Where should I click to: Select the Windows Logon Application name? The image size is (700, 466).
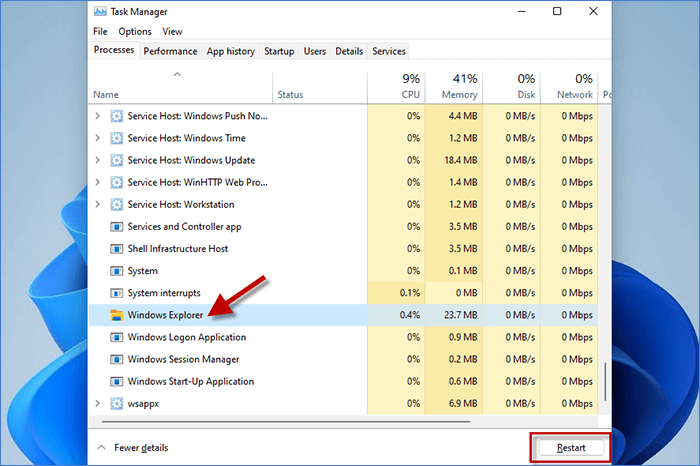click(187, 337)
